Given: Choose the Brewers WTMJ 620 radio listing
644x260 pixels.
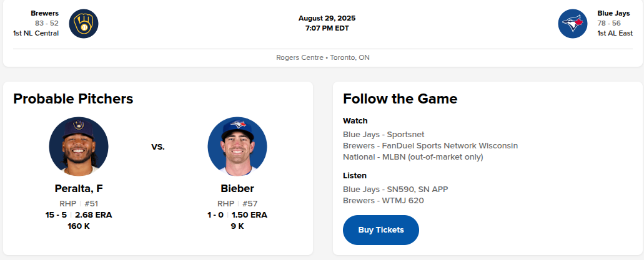Looking at the screenshot, I should click(384, 200).
